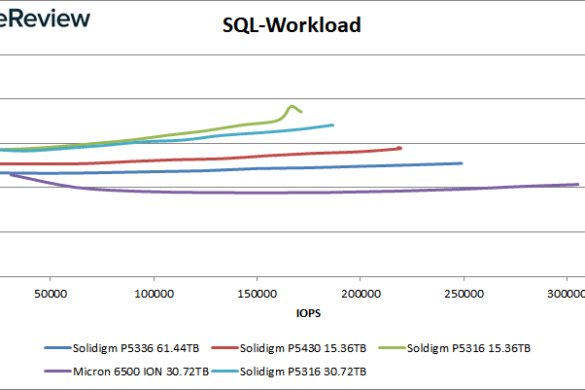Click green legend line for P5316 15.36TB
This screenshot has width=585, height=390.
392,348
